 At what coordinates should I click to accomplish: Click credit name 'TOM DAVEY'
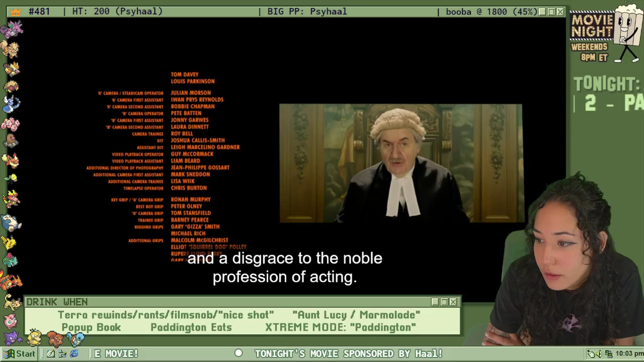pyautogui.click(x=185, y=74)
